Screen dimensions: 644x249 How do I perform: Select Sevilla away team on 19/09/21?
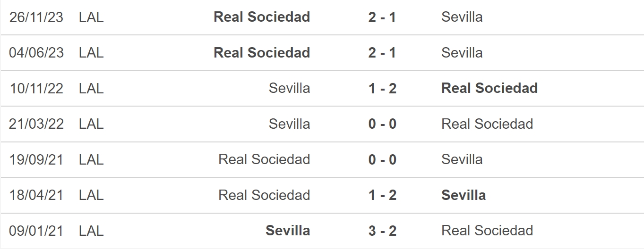(x=462, y=159)
